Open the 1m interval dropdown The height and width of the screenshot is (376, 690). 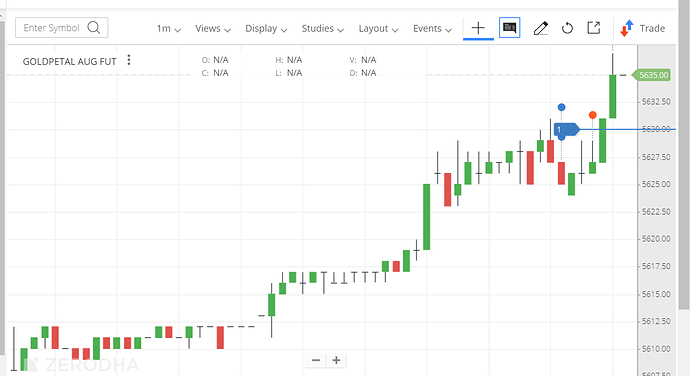click(169, 29)
